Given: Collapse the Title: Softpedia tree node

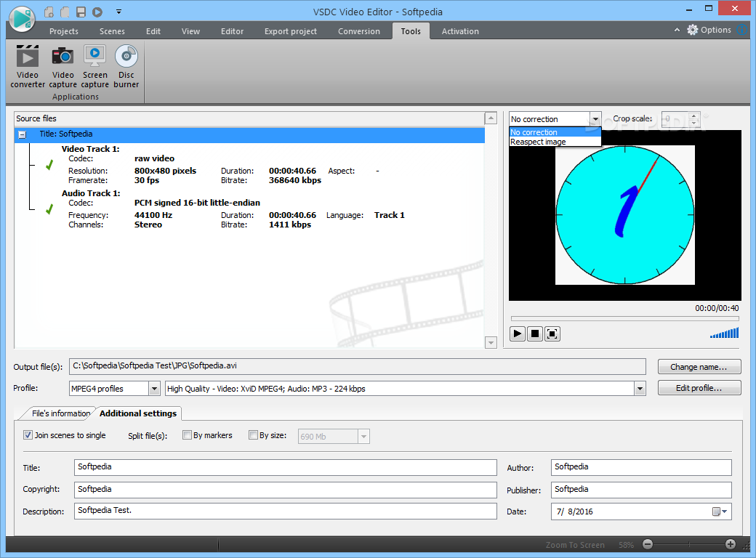Looking at the screenshot, I should 23,134.
